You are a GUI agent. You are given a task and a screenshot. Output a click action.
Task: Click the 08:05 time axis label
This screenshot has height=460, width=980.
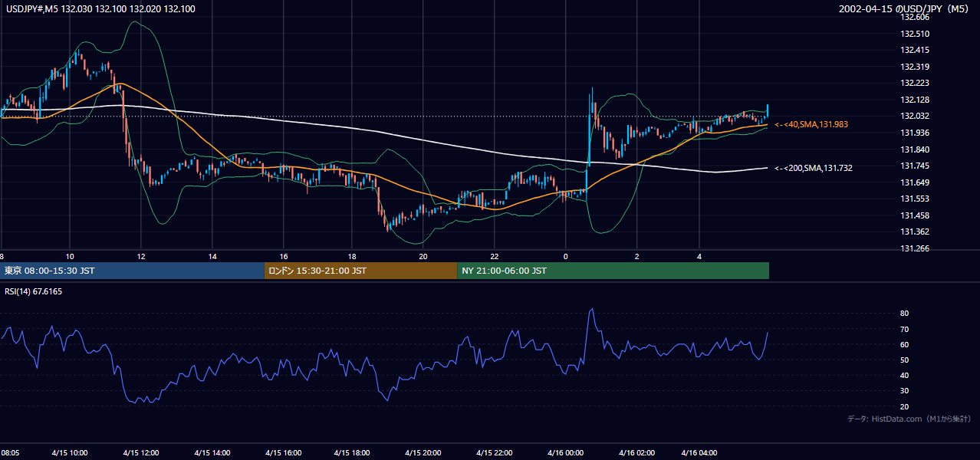11,452
